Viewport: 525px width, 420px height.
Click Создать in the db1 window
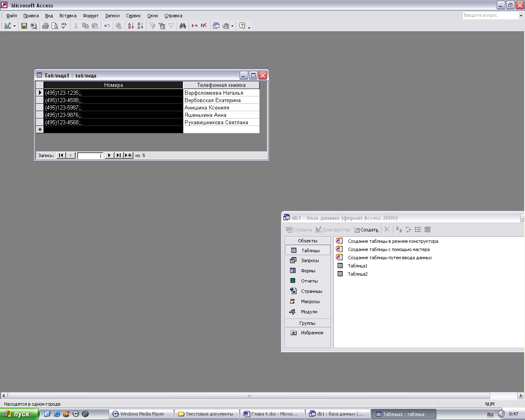click(x=366, y=230)
